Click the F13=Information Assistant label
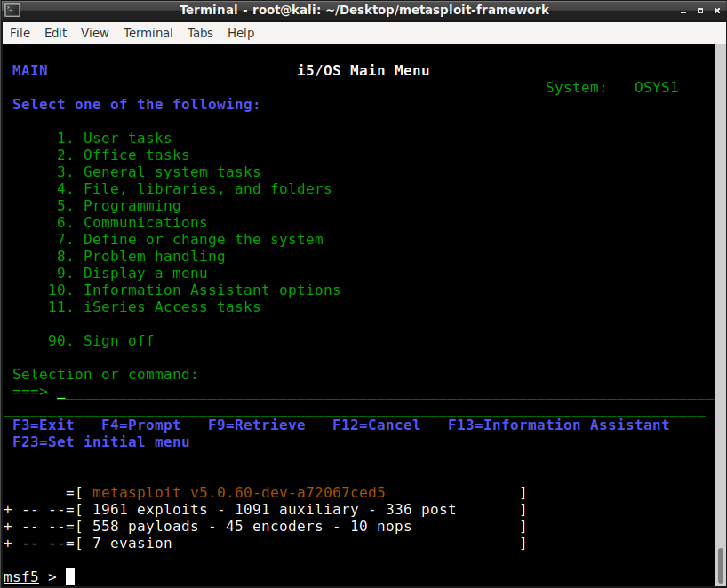The height and width of the screenshot is (588, 727). (559, 425)
